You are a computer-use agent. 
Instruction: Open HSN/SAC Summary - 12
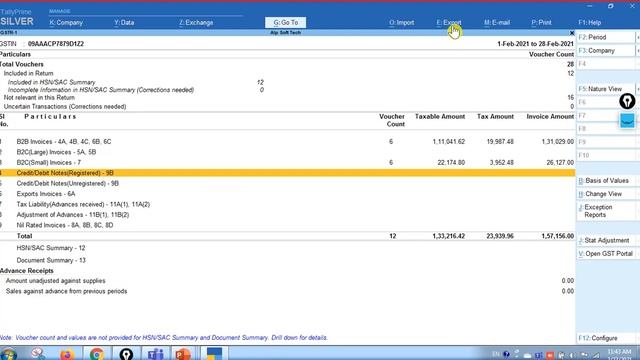(x=51, y=248)
